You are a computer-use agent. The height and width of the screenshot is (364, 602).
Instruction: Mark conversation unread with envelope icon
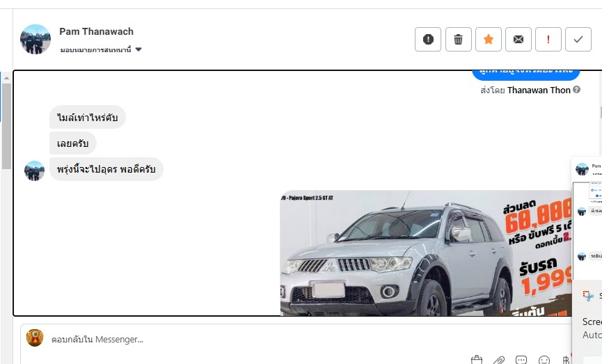[x=518, y=39]
